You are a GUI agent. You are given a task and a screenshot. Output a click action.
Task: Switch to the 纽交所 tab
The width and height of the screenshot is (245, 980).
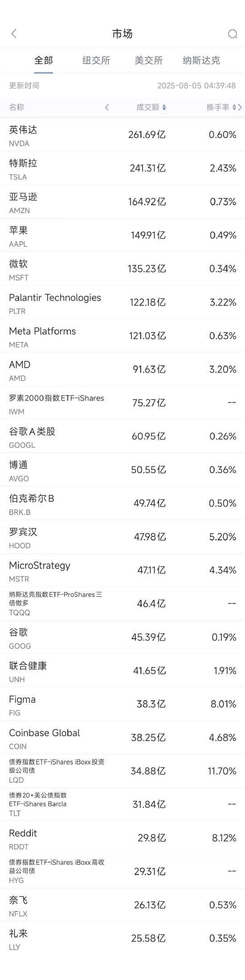[96, 61]
